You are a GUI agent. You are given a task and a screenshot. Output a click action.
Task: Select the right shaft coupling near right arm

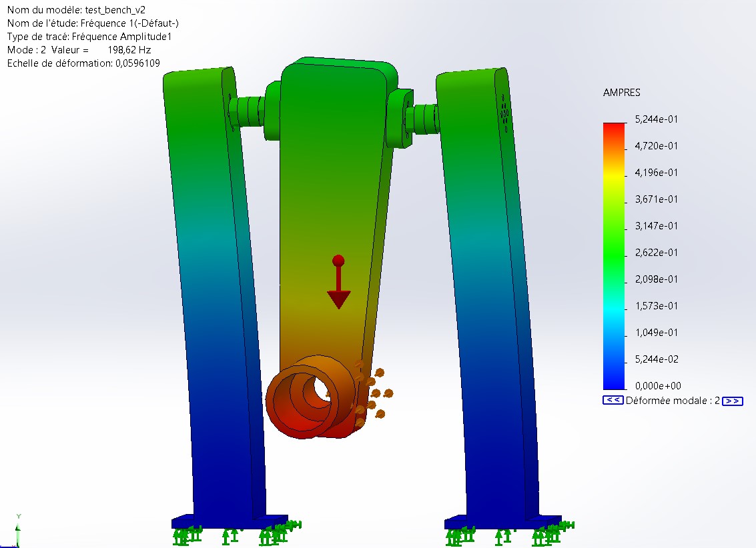coord(422,117)
